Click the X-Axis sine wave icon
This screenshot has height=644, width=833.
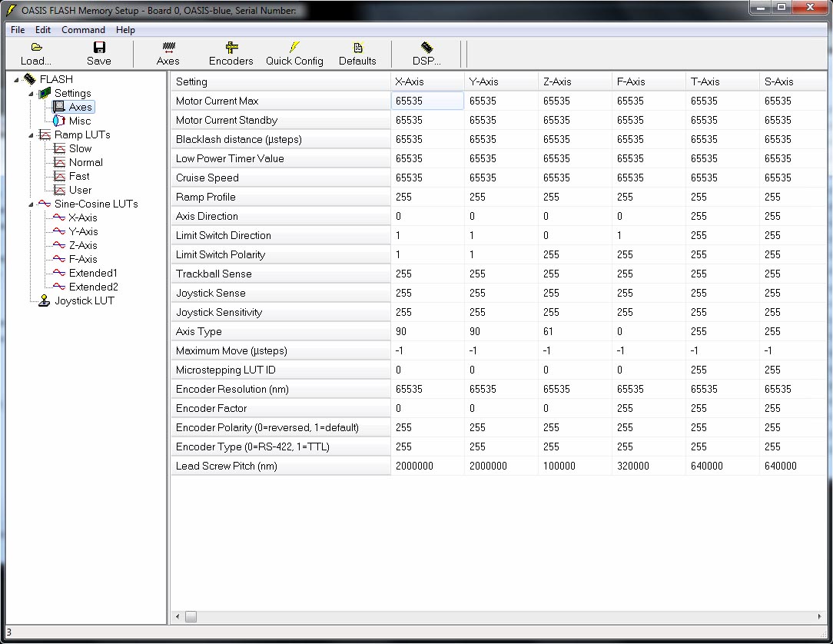click(x=59, y=217)
